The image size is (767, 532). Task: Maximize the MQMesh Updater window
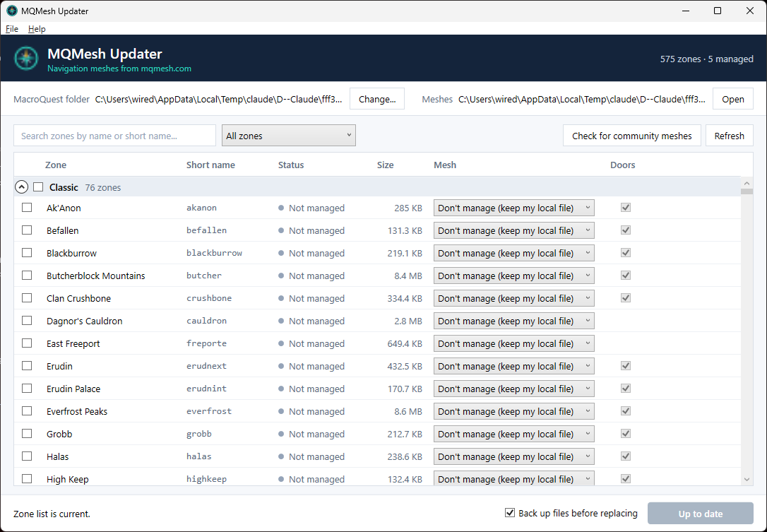pos(717,11)
